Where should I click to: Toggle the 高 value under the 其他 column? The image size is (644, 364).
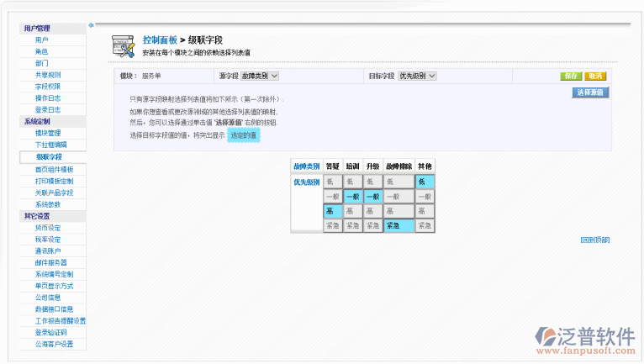425,211
